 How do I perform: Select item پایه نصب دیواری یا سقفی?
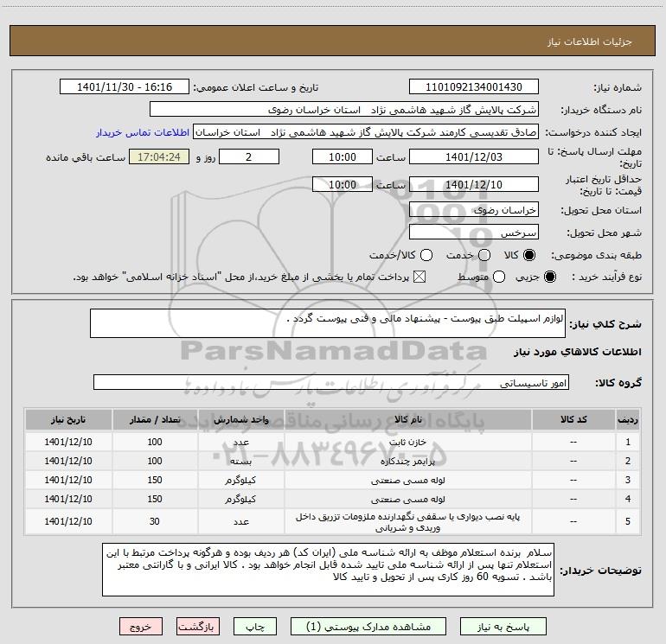(407, 522)
